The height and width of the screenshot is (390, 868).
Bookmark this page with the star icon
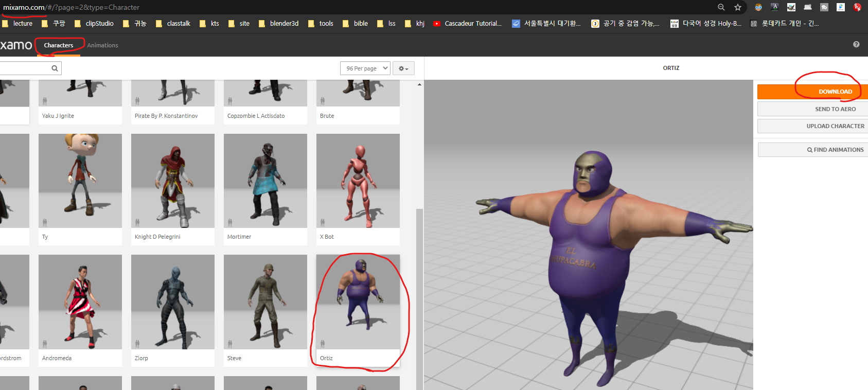[x=738, y=7]
